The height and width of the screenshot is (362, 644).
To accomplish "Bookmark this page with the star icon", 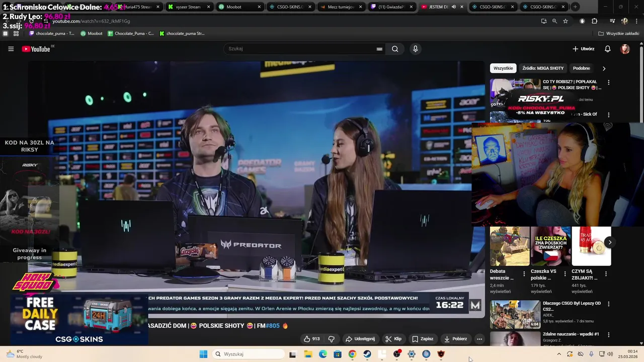I will pyautogui.click(x=566, y=21).
